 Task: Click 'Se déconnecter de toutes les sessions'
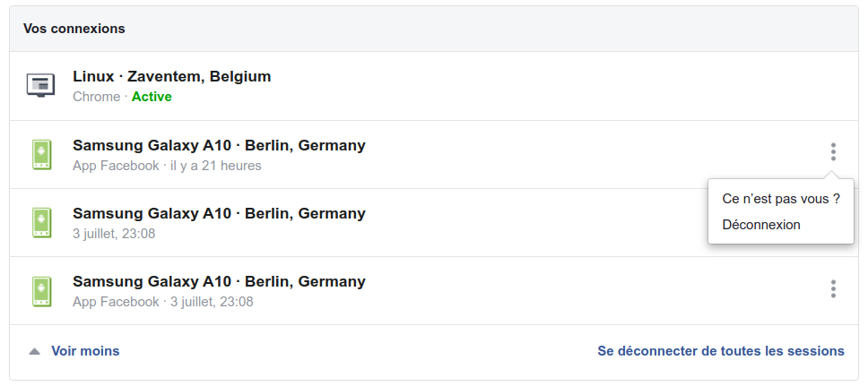pyautogui.click(x=721, y=351)
